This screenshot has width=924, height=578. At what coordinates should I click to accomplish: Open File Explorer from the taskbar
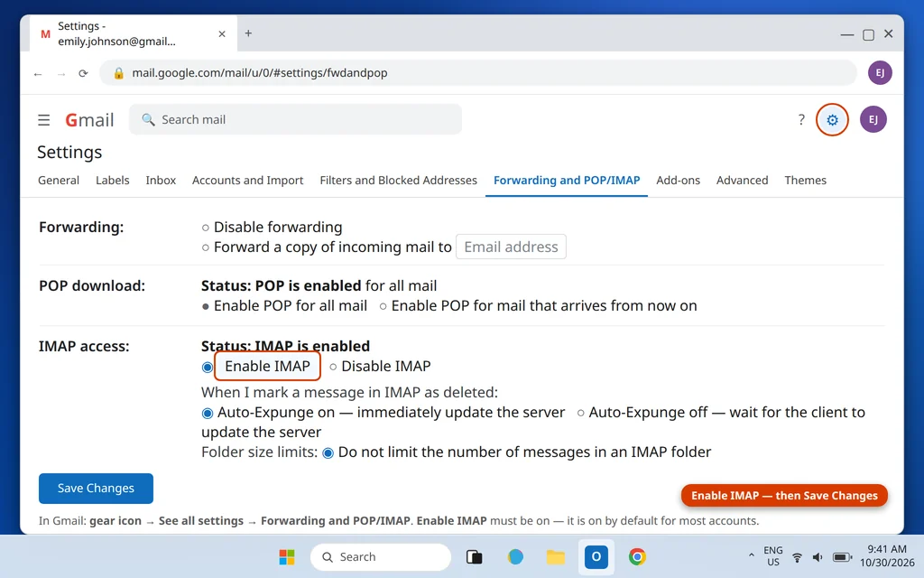[555, 556]
